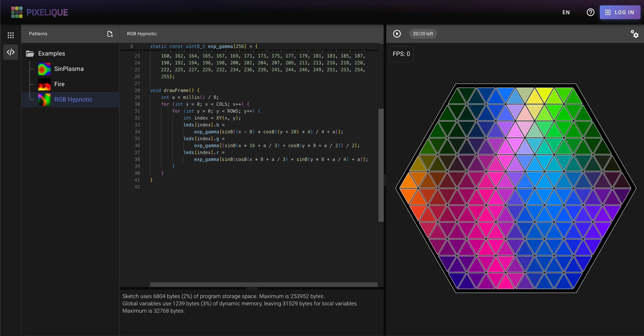
Task: Switch to the Patterns panel header
Action: pyautogui.click(x=38, y=34)
